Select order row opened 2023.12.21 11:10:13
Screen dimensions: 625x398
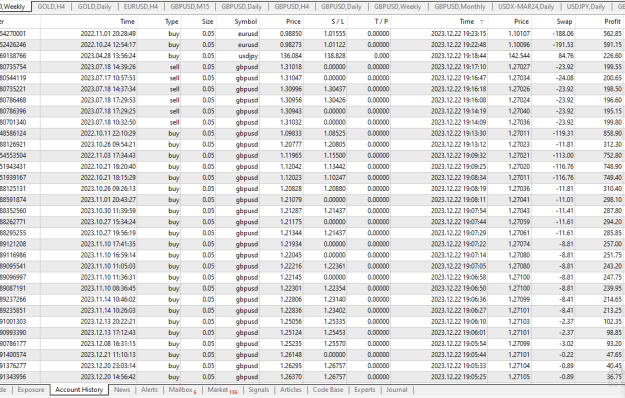312,355
